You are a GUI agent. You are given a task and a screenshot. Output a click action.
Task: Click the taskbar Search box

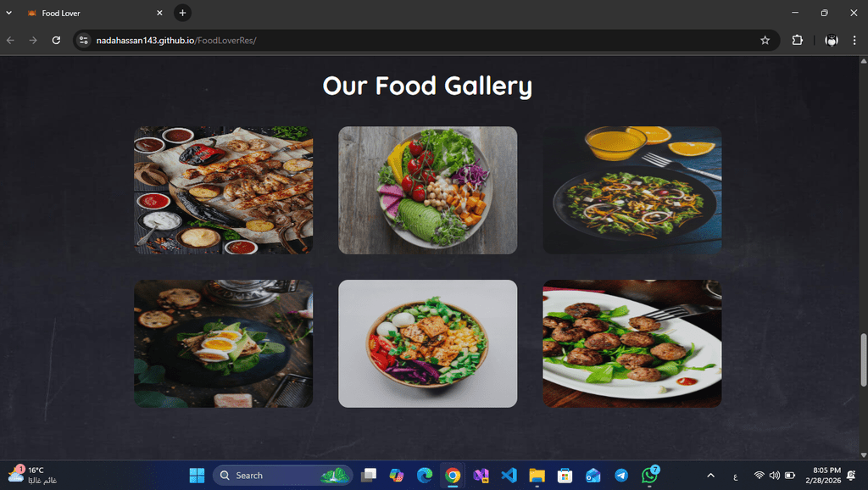coord(283,476)
